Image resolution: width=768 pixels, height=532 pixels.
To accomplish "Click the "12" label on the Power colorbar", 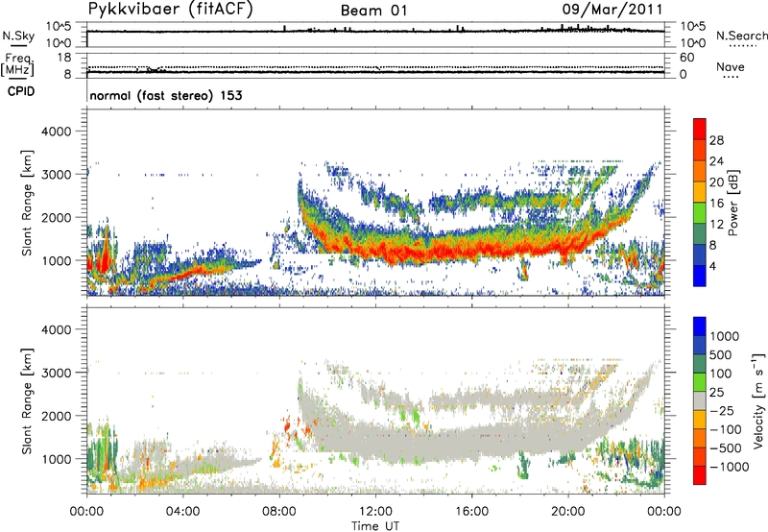I will pos(716,225).
